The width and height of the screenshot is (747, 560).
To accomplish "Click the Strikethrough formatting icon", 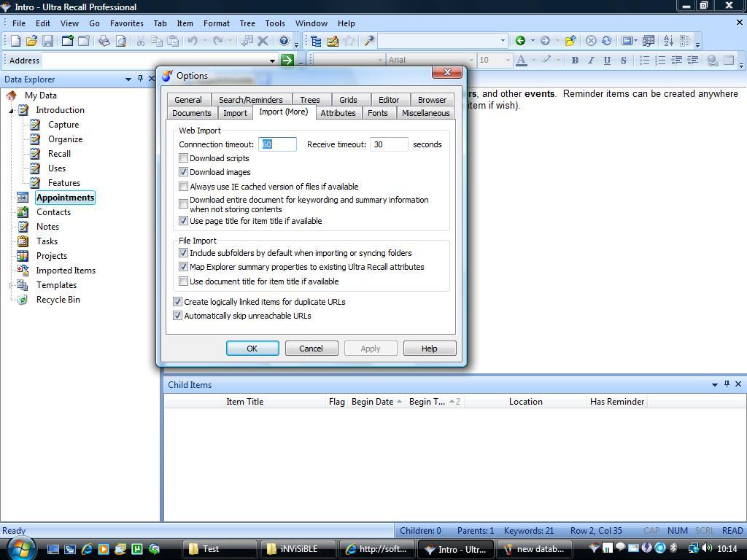I will [623, 60].
